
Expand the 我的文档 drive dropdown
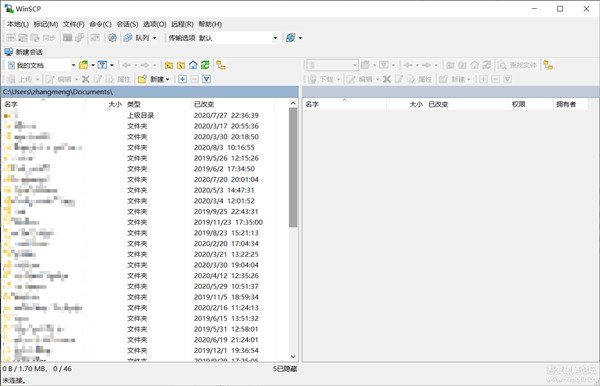click(x=73, y=65)
